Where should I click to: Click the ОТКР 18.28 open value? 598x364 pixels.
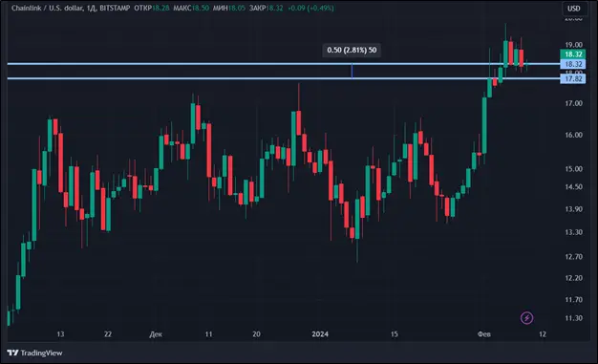[x=152, y=8]
